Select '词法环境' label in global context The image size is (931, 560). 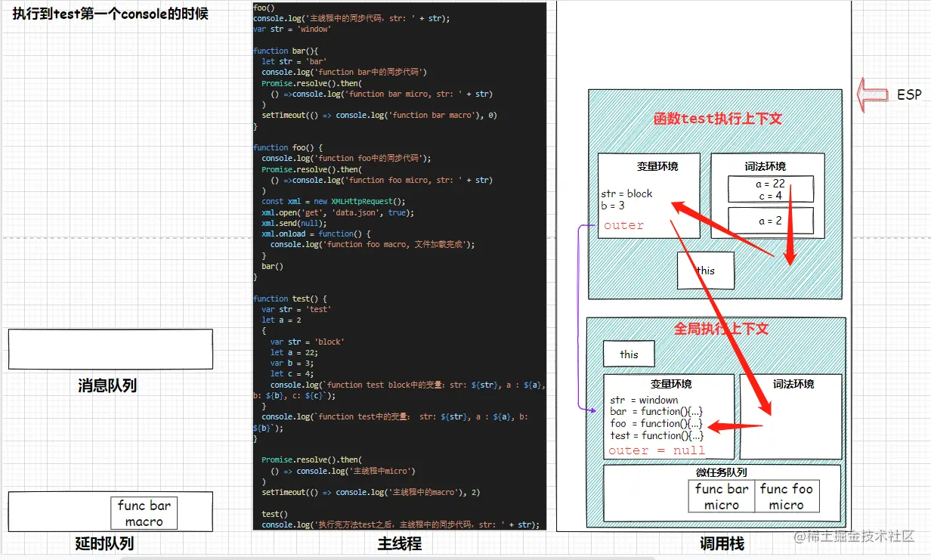click(x=793, y=384)
